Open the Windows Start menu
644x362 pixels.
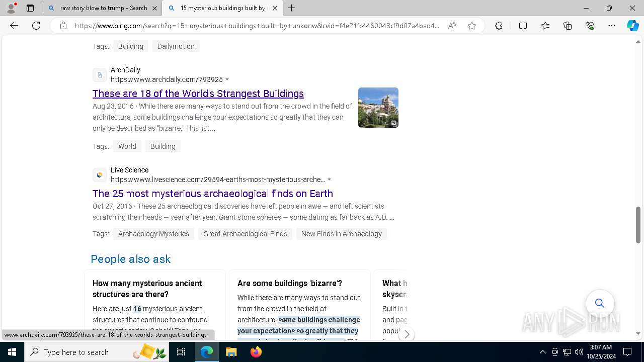pos(12,352)
